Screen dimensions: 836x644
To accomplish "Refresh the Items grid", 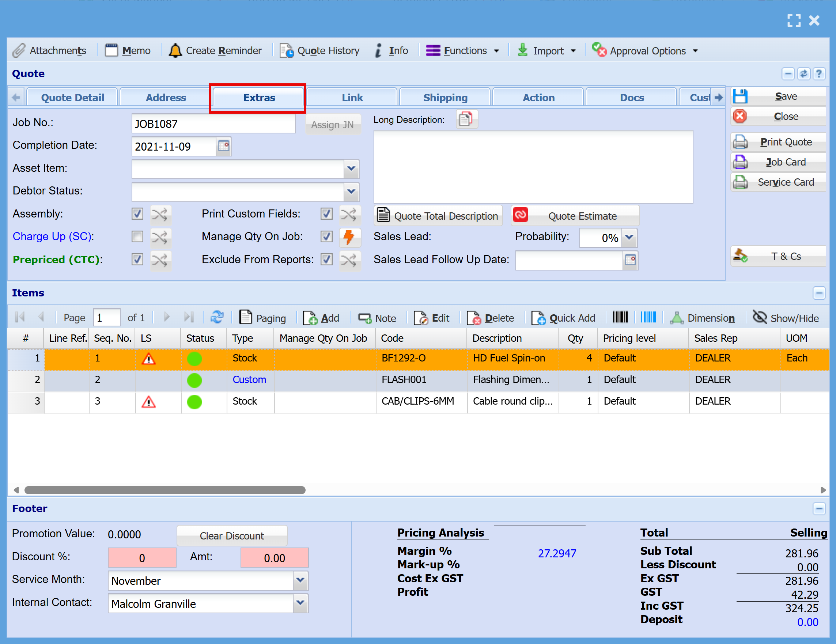I will coord(217,317).
